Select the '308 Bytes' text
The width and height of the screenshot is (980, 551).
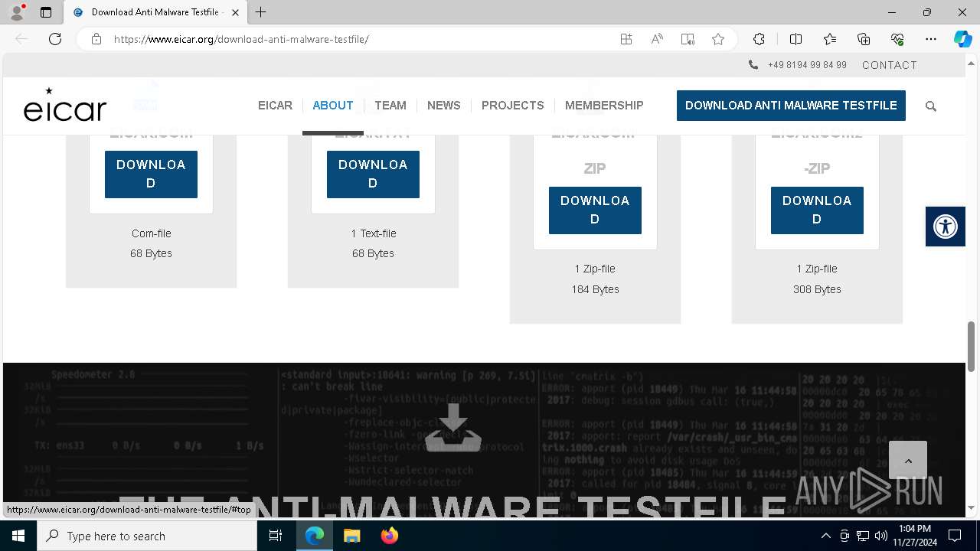[x=817, y=289]
